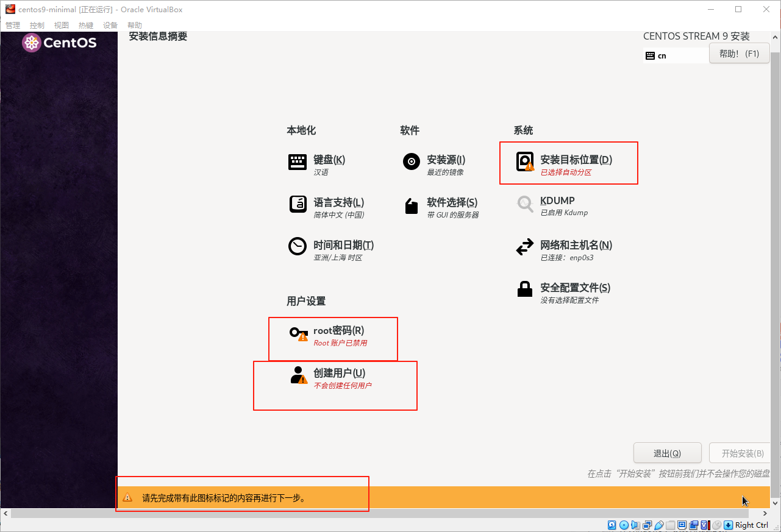Click the 帮助! (F1) help button
This screenshot has width=781, height=532.
point(740,54)
